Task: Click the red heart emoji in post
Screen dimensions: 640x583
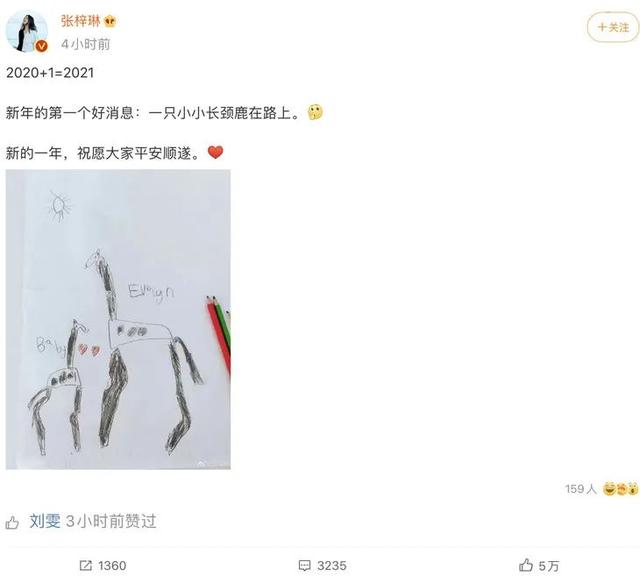Action: 216,152
